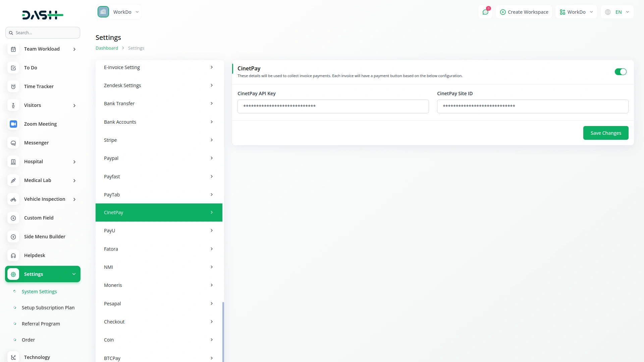Collapse the Settings sidebar menu
Image resolution: width=644 pixels, height=362 pixels.
[x=74, y=274]
